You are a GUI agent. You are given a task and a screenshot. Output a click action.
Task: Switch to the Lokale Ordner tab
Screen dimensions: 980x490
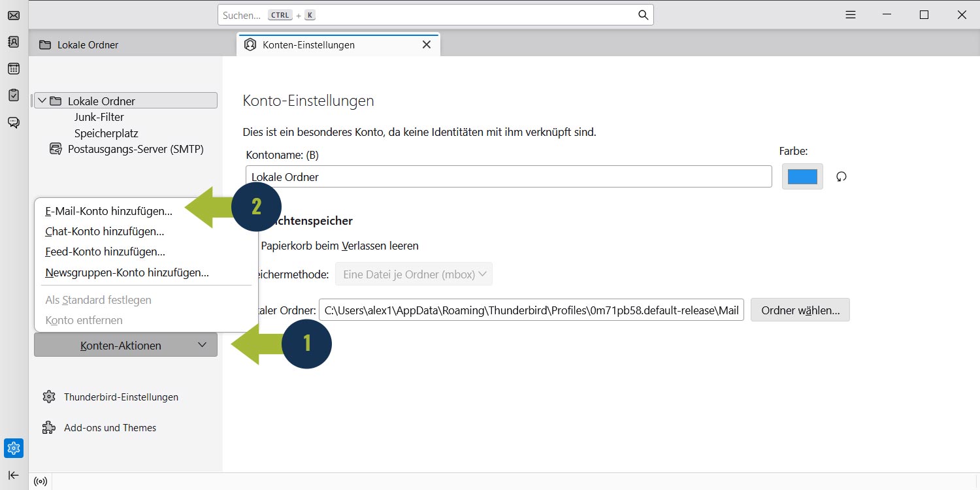tap(133, 44)
